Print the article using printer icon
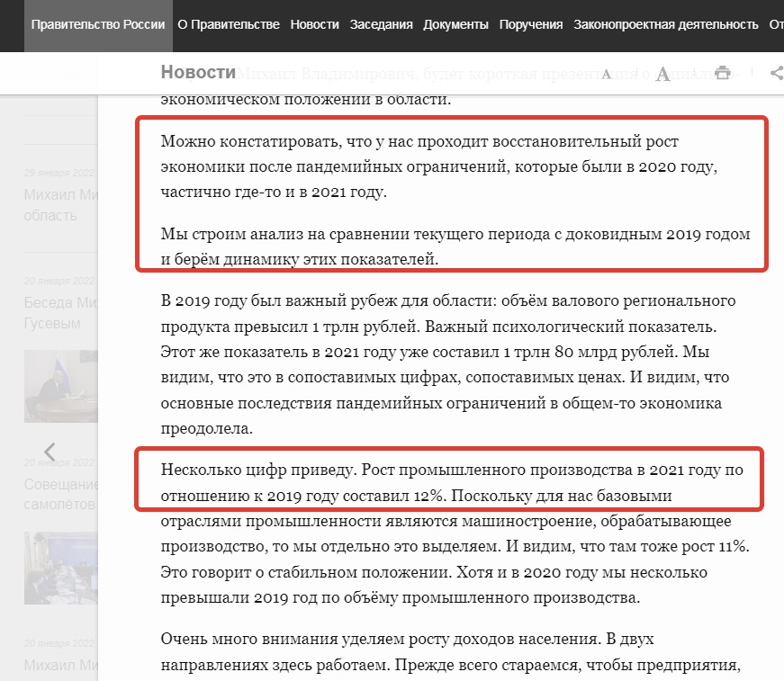This screenshot has width=784, height=681. point(722,73)
